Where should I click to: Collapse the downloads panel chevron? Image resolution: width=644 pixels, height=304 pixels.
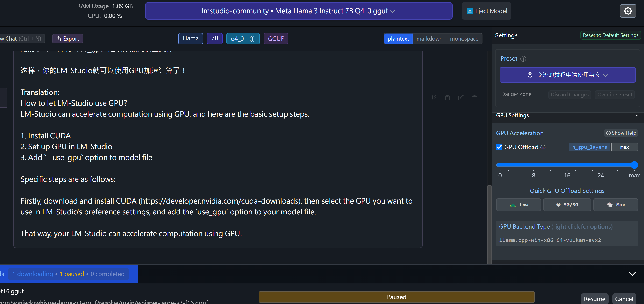[632, 274]
